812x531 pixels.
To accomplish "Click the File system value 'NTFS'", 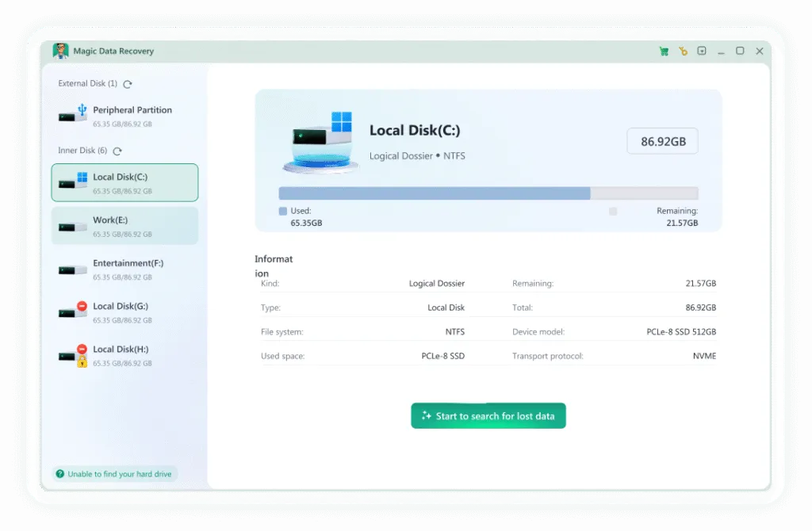I will tap(454, 332).
